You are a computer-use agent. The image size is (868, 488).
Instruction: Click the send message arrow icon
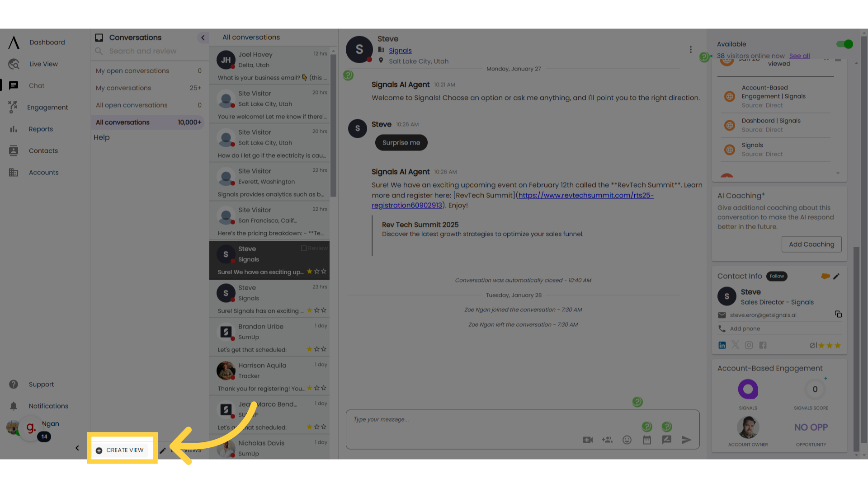pos(686,440)
